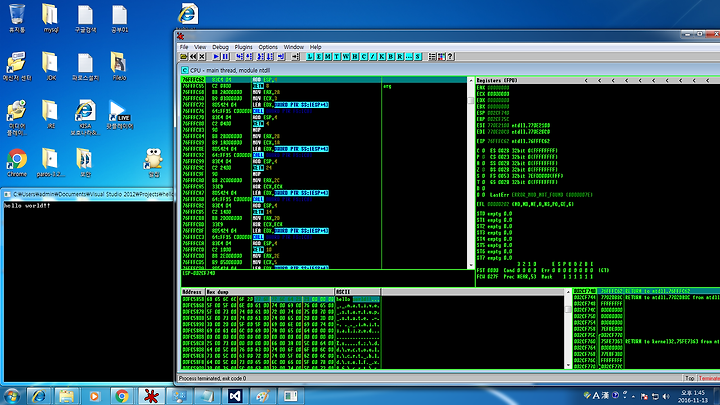Viewport: 720px width, 405px height.
Task: Click the Paint taskbar icon
Action: [263, 396]
